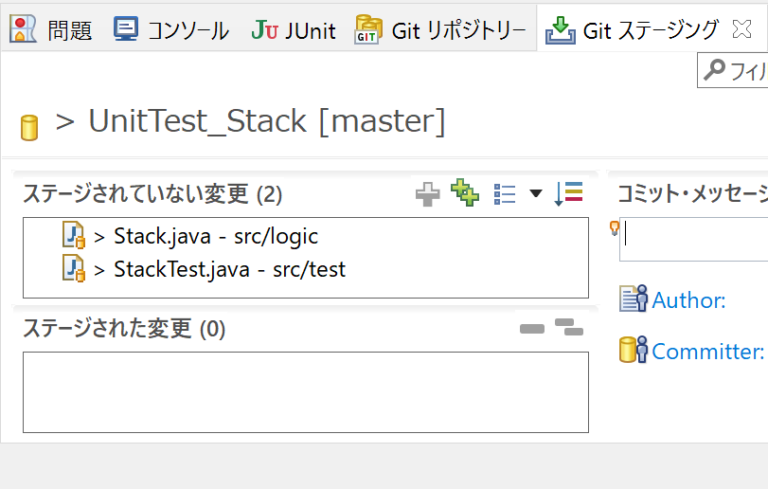
Task: Click the Author link
Action: coord(688,300)
